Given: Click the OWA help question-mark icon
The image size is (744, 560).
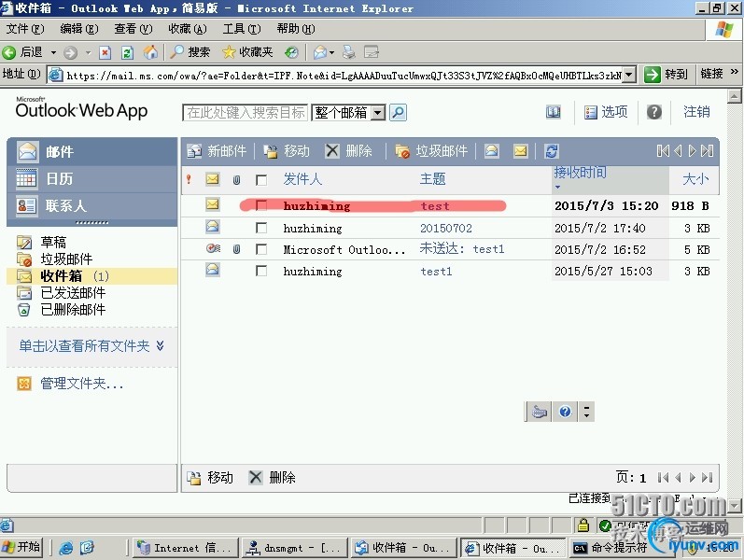Looking at the screenshot, I should pyautogui.click(x=653, y=112).
